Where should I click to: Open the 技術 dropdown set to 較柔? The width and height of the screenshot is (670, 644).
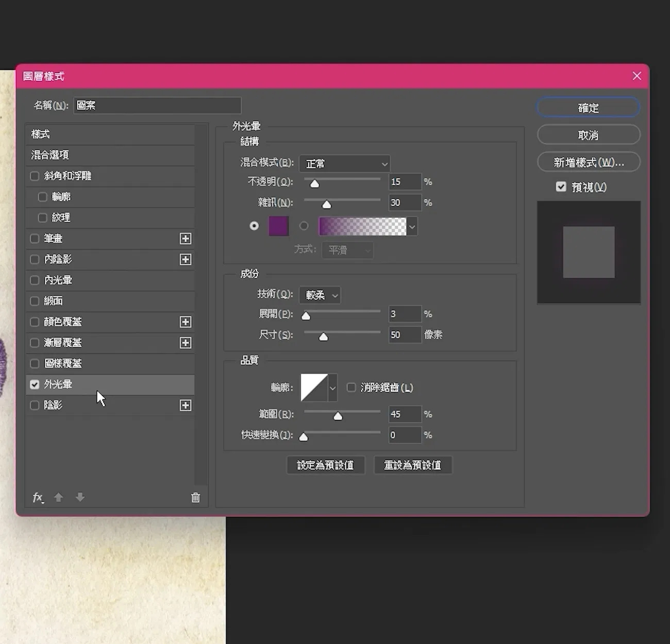[x=320, y=295]
